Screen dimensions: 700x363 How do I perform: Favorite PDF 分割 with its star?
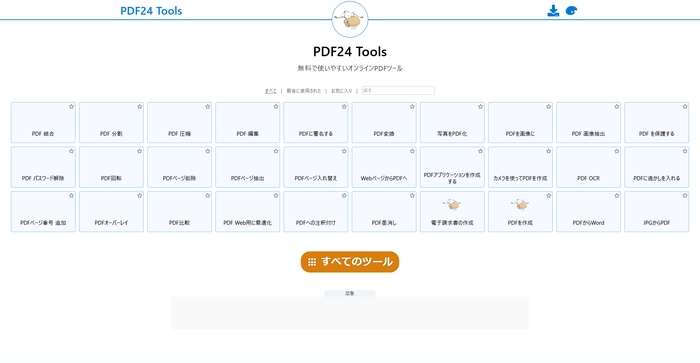tap(140, 107)
